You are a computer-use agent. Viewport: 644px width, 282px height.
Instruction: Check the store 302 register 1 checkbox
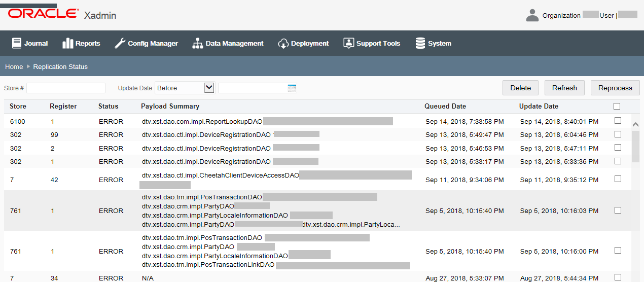[618, 161]
